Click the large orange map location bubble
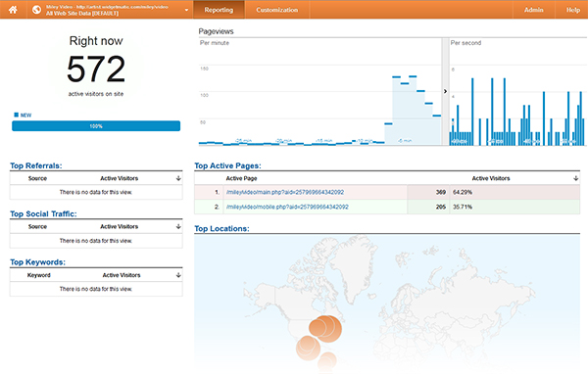This screenshot has width=588, height=374. (325, 328)
